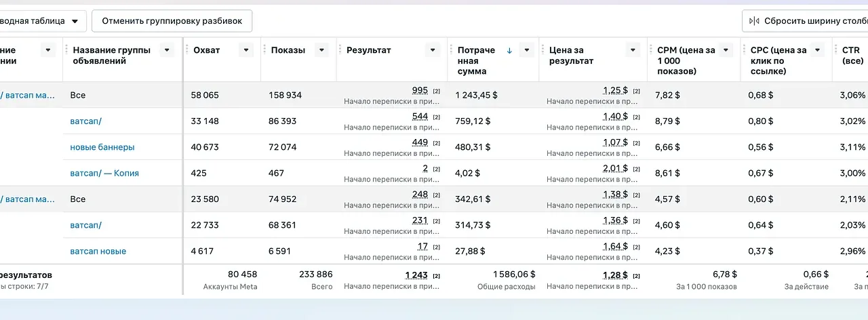Image resolution: width=868 pixels, height=320 pixels.
Task: Click the [2] footnote beside price 1,40 $
Action: pyautogui.click(x=637, y=117)
